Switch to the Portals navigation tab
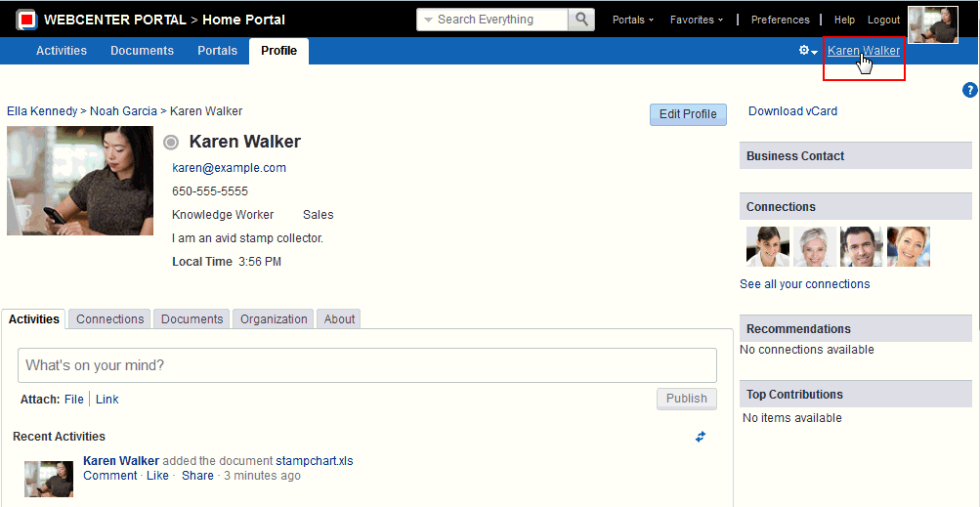 click(x=218, y=51)
